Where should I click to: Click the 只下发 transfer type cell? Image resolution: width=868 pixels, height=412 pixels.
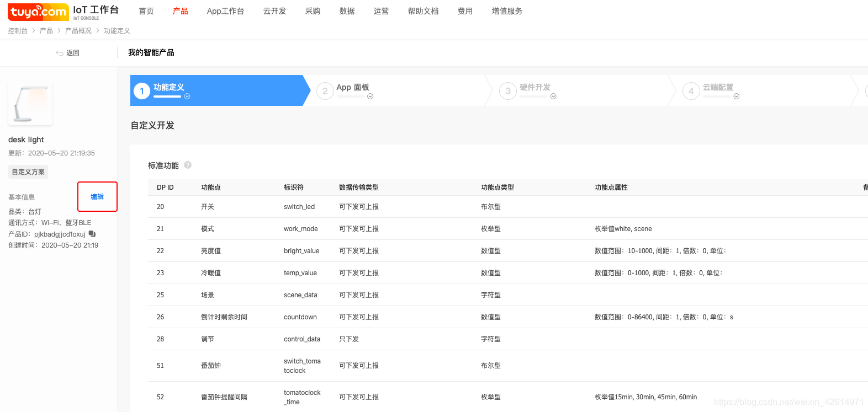click(349, 339)
